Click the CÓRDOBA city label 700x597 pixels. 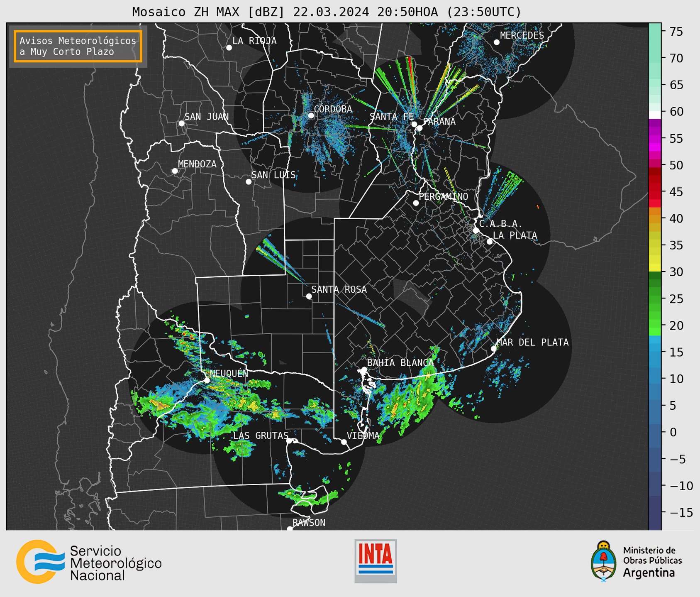333,109
